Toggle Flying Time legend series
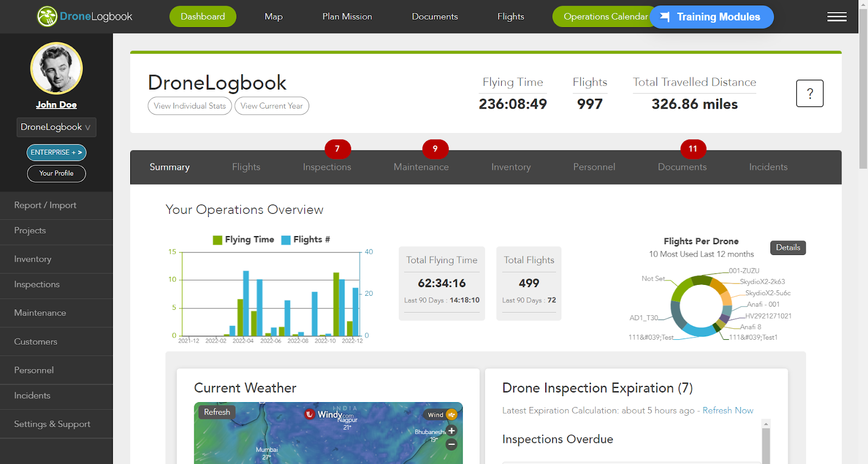 [243, 239]
